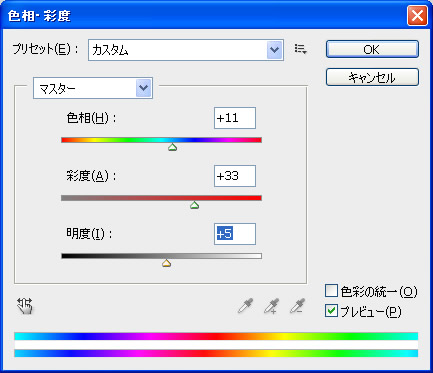
Task: Click the lower adjusted color spectrum bar
Action: 216,353
